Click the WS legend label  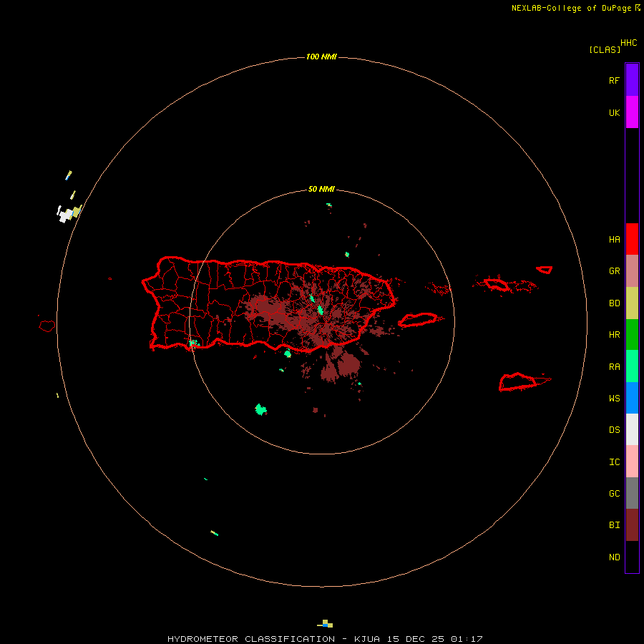pyautogui.click(x=614, y=398)
